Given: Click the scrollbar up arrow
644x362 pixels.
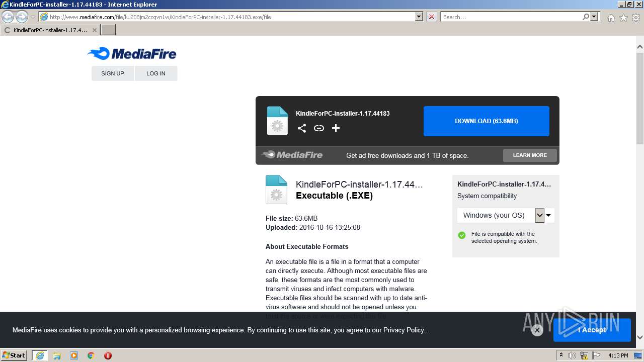Looking at the screenshot, I should coord(640,47).
